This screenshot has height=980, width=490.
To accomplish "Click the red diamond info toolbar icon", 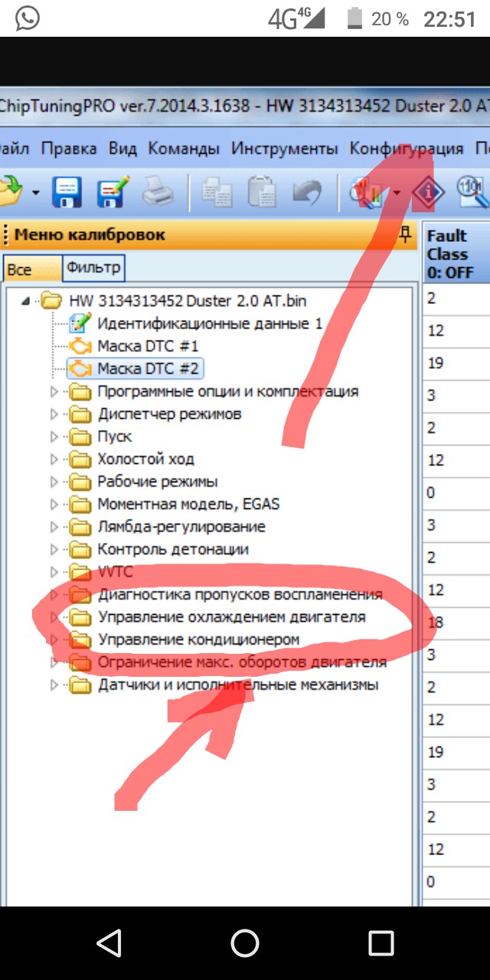I will (x=428, y=191).
